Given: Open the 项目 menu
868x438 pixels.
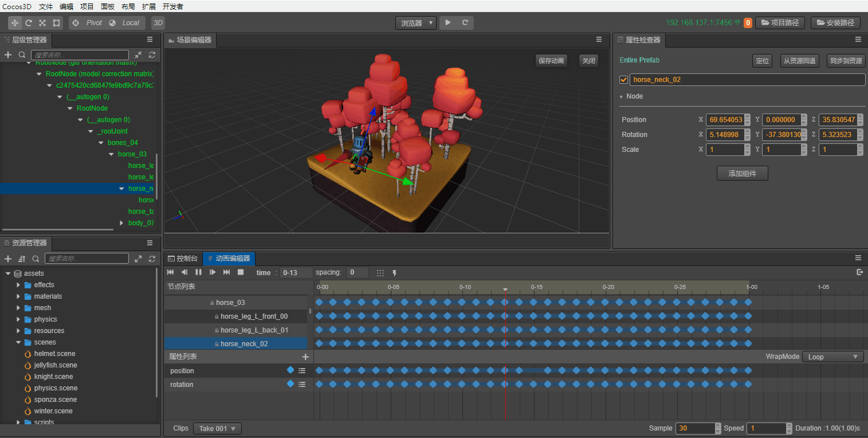Looking at the screenshot, I should (x=87, y=6).
